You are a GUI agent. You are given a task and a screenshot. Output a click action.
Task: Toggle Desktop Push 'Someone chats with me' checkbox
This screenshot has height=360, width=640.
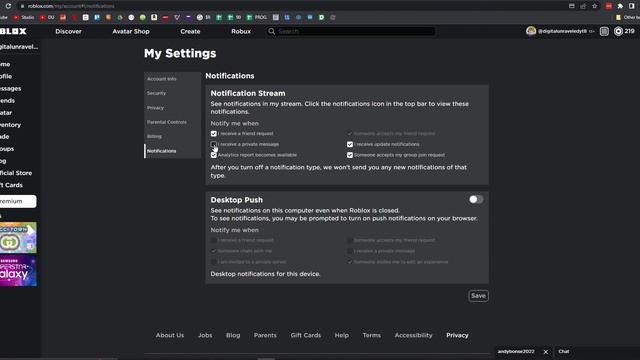pos(213,251)
